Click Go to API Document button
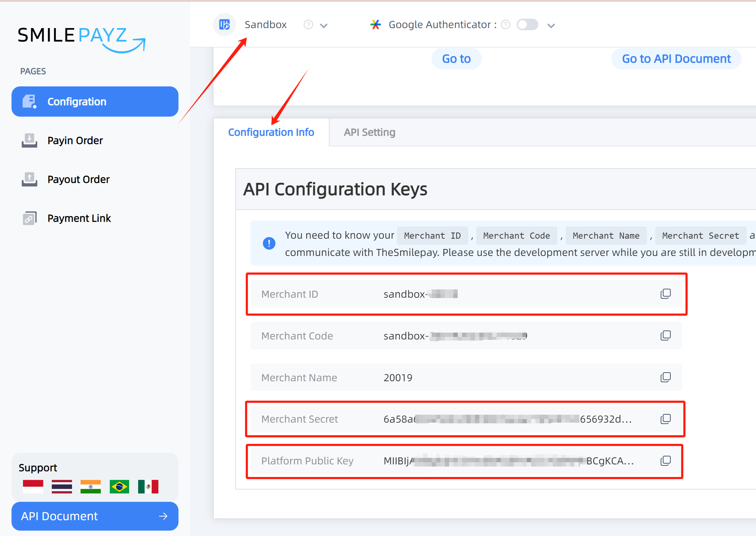This screenshot has height=536, width=756. (x=676, y=59)
